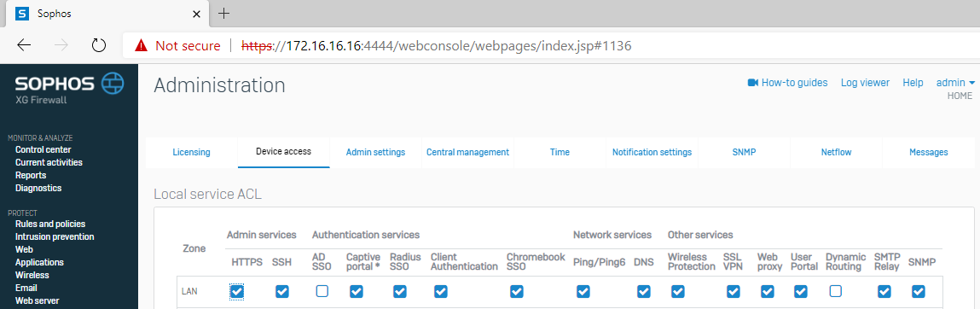
Task: Go back to previous page
Action: click(24, 45)
